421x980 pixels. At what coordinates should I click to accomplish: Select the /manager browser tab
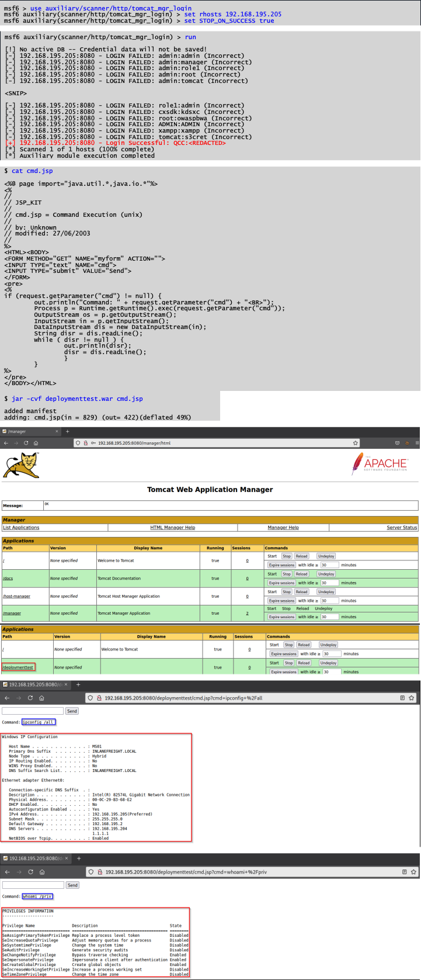pos(30,431)
